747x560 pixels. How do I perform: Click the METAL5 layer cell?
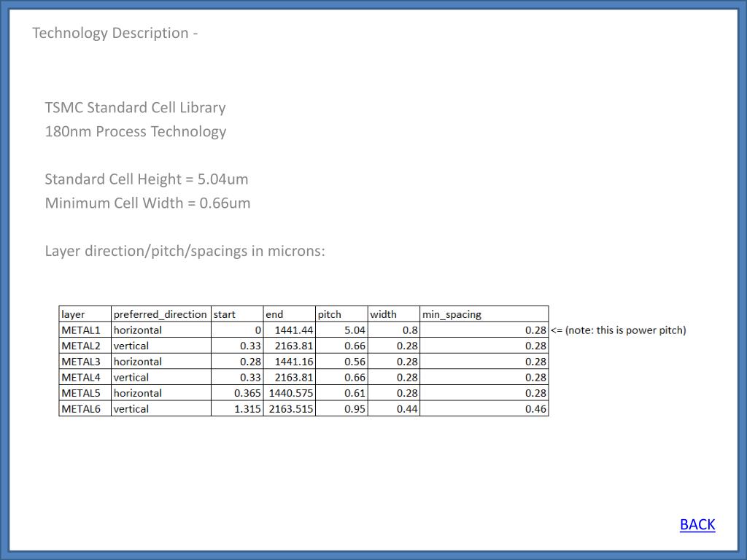coord(85,393)
